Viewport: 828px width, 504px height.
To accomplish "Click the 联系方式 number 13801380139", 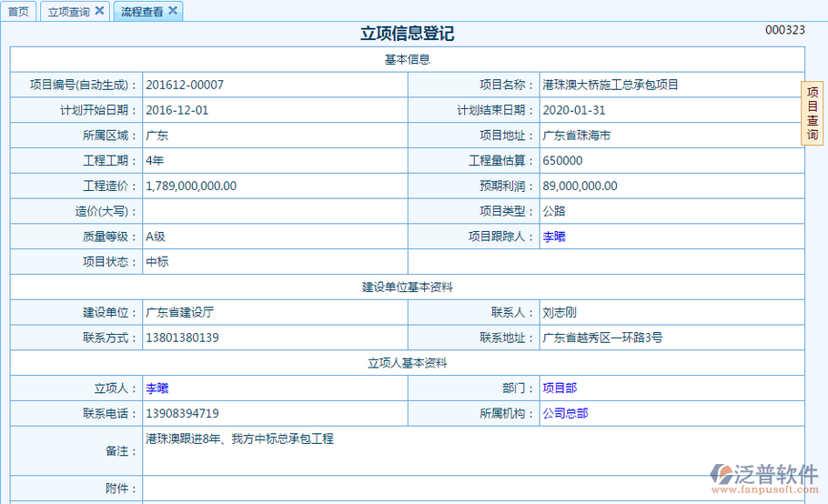I will pos(182,338).
